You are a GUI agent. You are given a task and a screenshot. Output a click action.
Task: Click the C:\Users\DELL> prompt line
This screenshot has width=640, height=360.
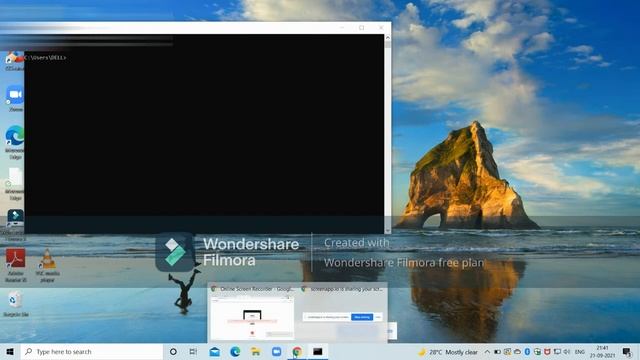point(46,58)
